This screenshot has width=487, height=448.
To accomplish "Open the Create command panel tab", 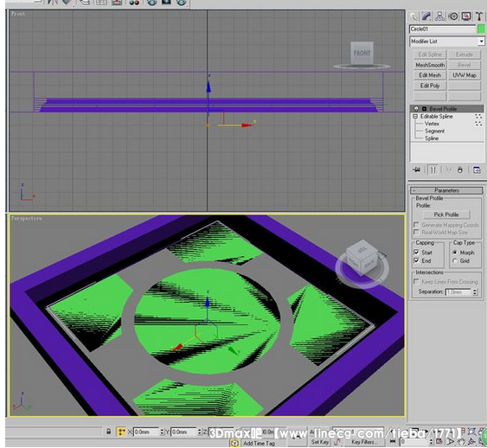I will click(x=413, y=16).
